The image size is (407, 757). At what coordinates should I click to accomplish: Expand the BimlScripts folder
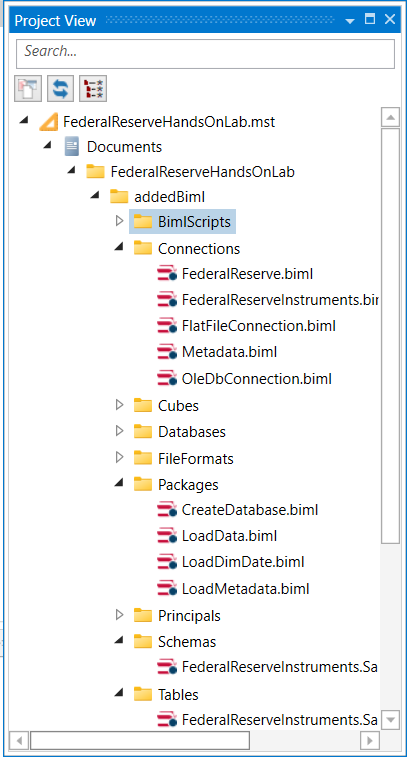pyautogui.click(x=120, y=222)
